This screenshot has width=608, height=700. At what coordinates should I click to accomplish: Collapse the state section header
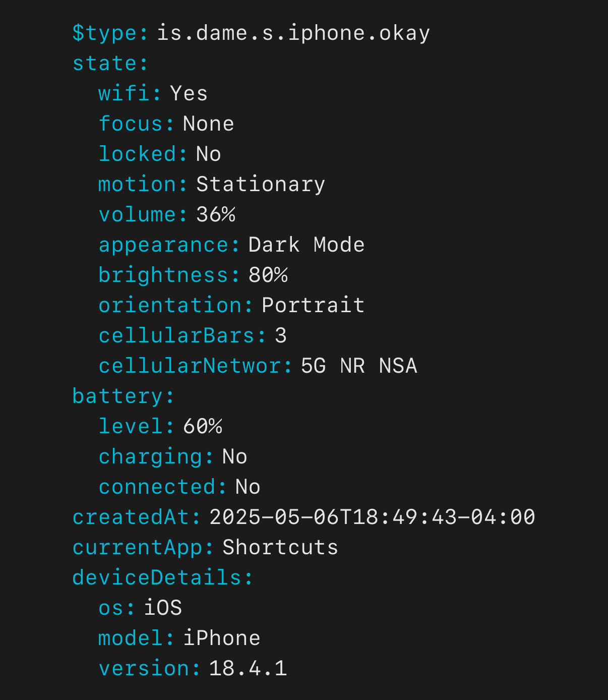click(x=110, y=64)
